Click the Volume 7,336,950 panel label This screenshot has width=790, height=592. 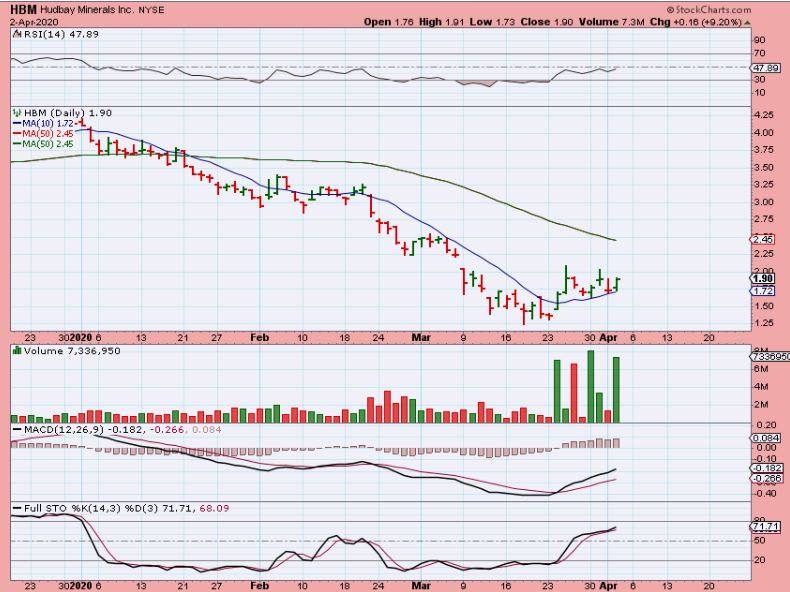point(72,351)
